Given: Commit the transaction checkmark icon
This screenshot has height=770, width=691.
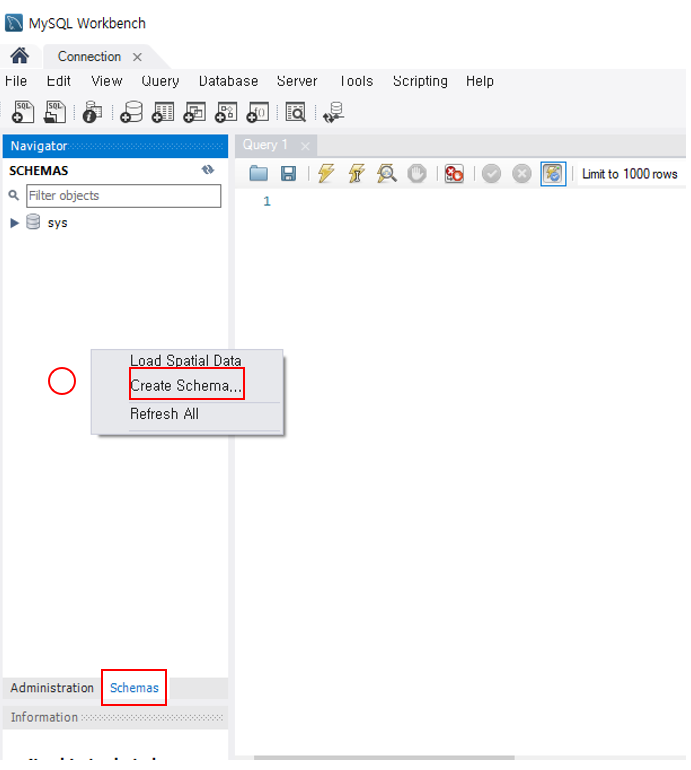Looking at the screenshot, I should pyautogui.click(x=491, y=173).
